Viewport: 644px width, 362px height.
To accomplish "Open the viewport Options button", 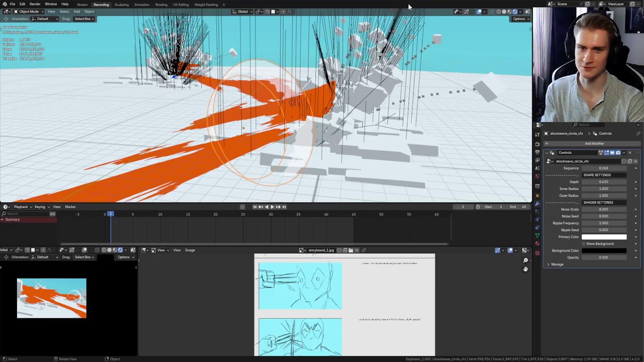I will point(519,19).
